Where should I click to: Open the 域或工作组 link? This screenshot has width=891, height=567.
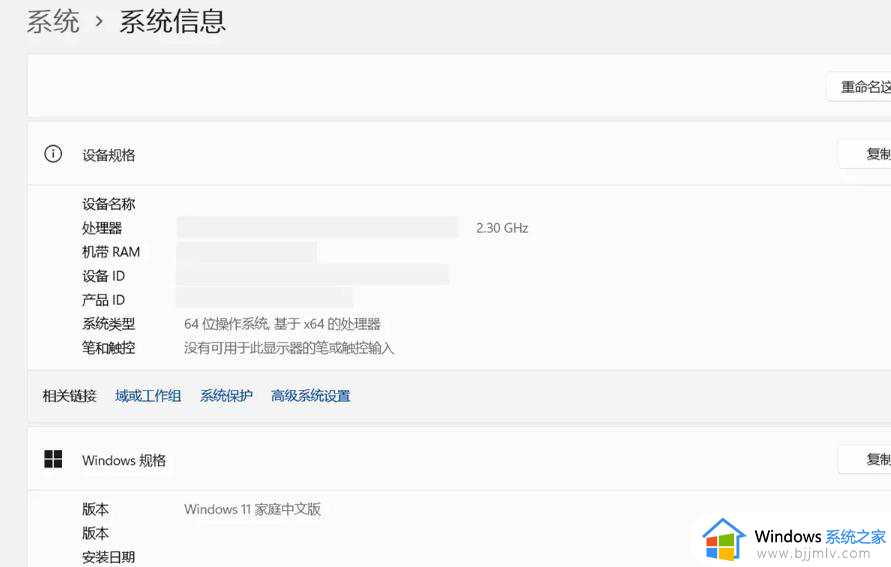(x=148, y=396)
